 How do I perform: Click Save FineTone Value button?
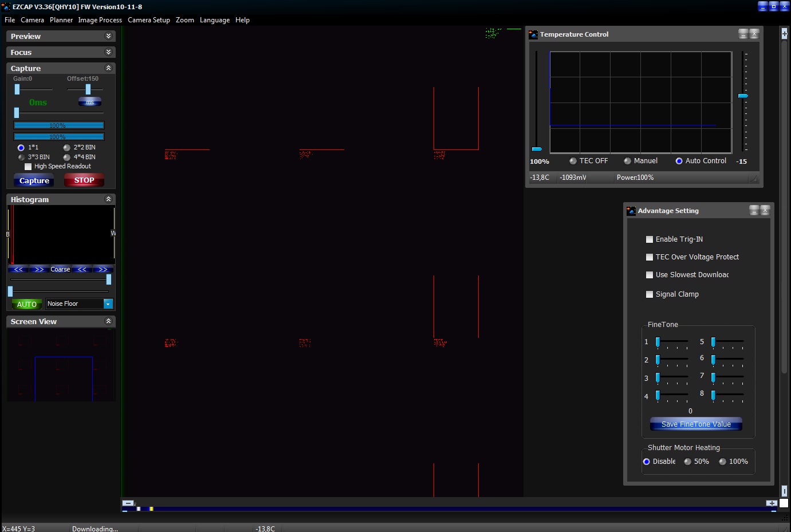pos(696,424)
